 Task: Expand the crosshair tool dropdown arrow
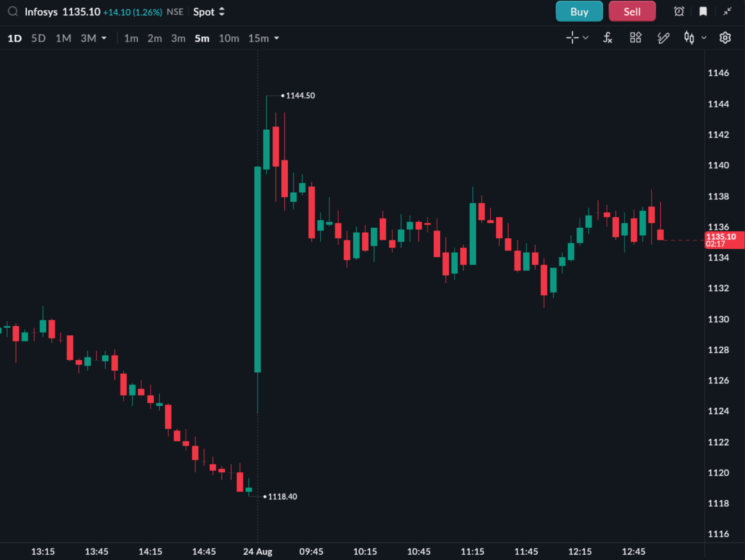click(x=586, y=38)
